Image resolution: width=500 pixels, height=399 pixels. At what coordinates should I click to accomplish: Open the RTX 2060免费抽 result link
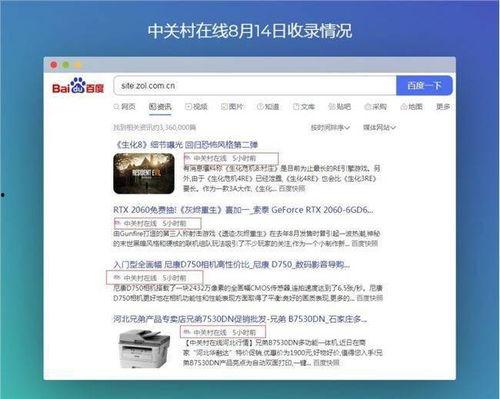pyautogui.click(x=243, y=210)
